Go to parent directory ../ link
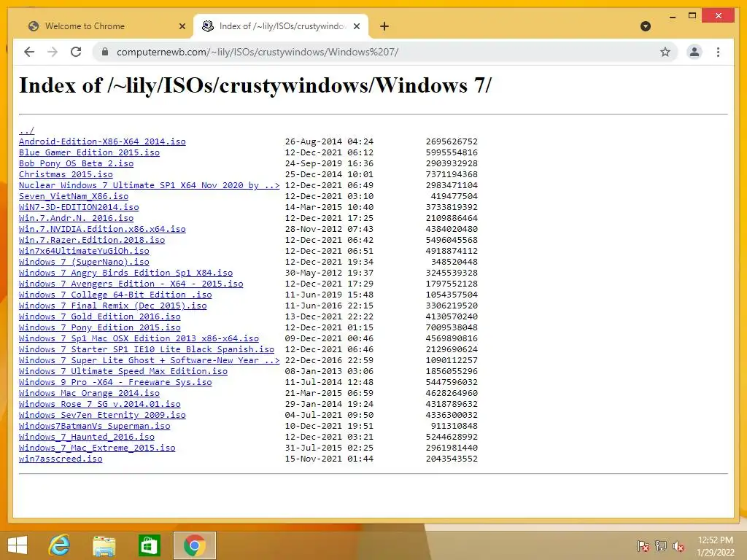The width and height of the screenshot is (747, 560). (27, 131)
